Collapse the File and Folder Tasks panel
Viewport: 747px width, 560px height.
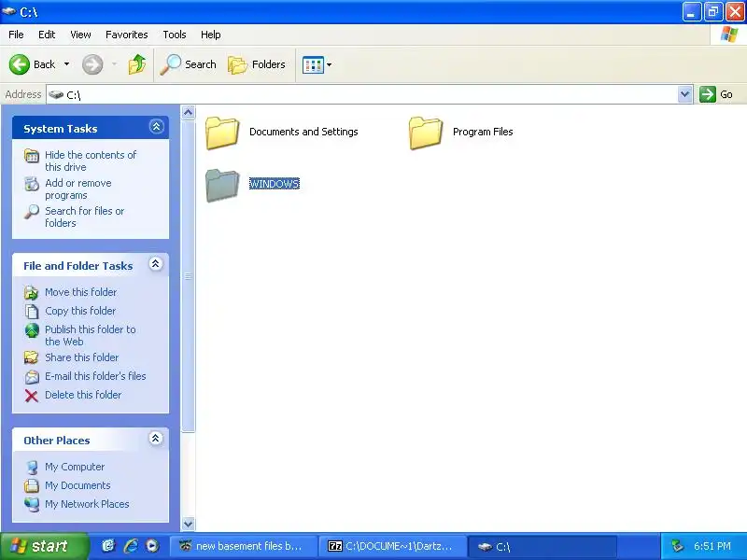pos(155,264)
